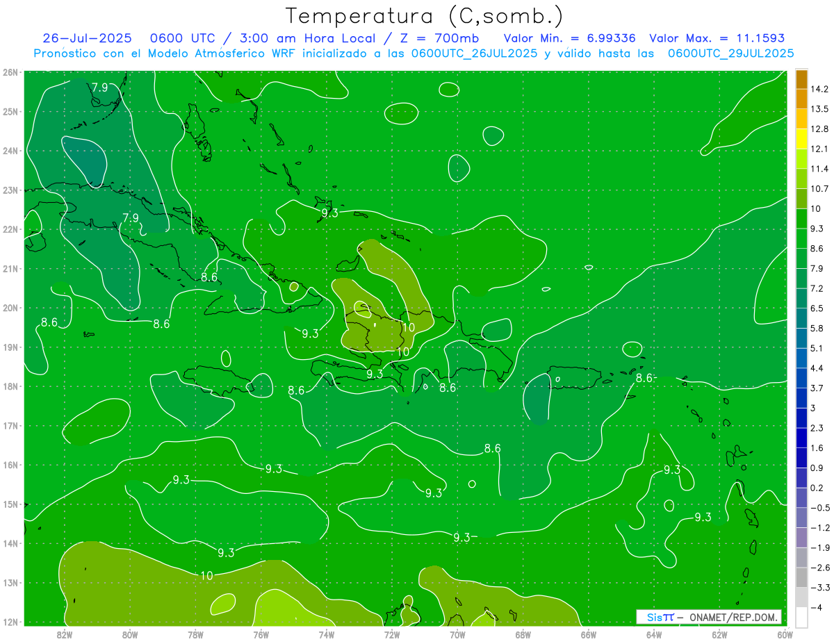Click the '20N' latitude axis label
The image size is (834, 644).
[x=10, y=308]
